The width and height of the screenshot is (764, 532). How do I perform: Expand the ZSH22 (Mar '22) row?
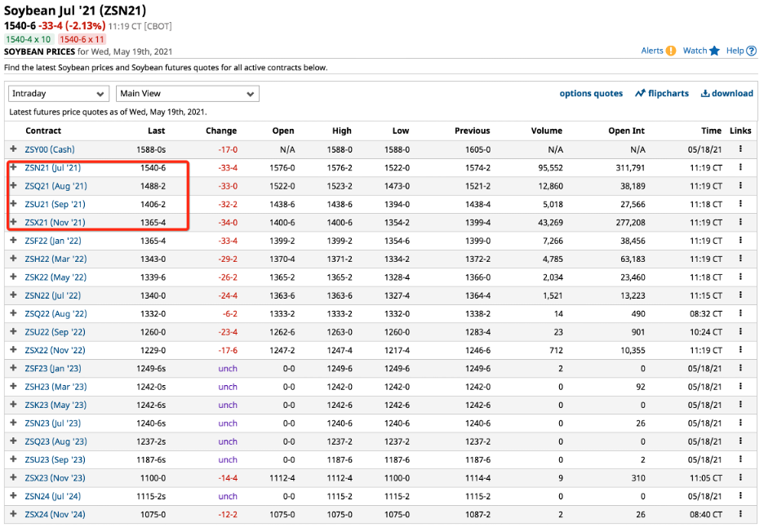14,259
